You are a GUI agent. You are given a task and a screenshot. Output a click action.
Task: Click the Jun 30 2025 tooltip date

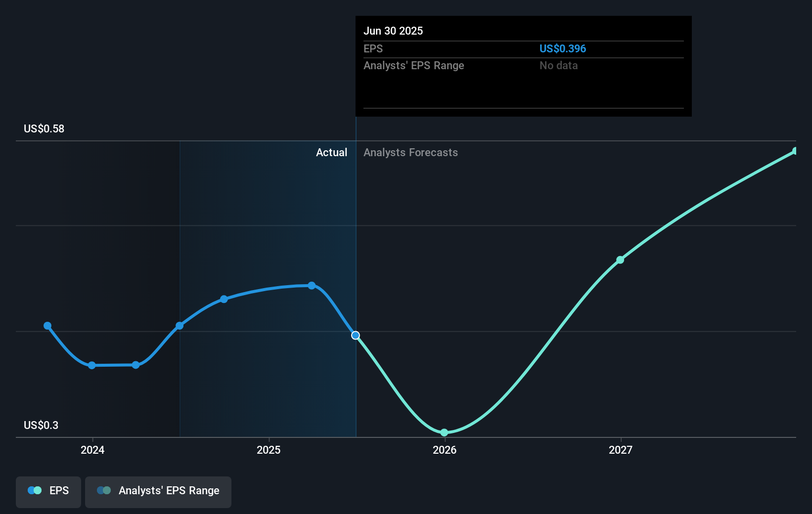(x=393, y=31)
